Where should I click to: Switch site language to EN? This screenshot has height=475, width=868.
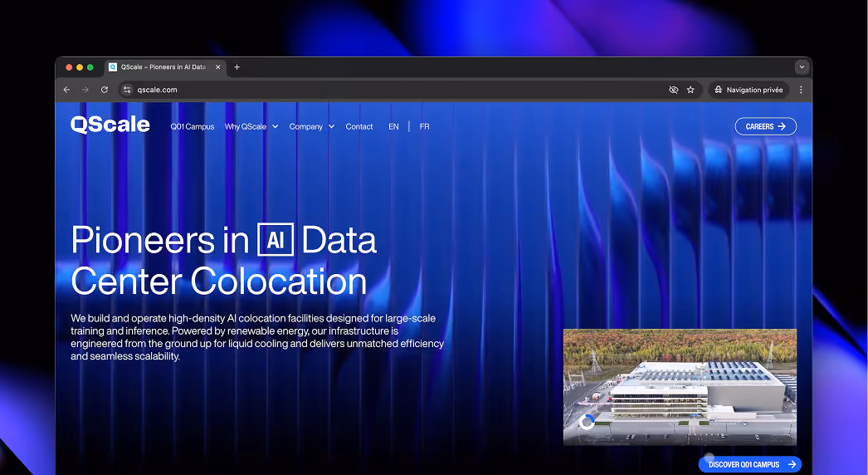click(393, 127)
